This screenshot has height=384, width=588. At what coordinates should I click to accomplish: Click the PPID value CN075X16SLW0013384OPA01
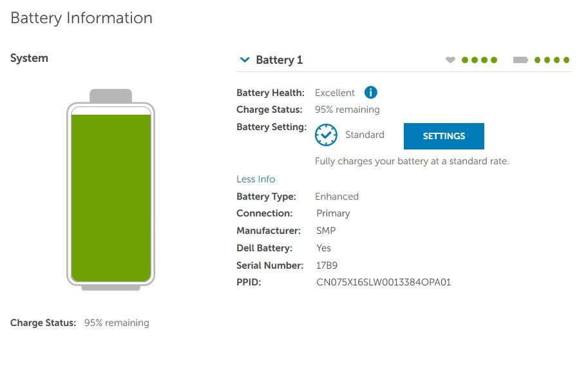click(384, 282)
